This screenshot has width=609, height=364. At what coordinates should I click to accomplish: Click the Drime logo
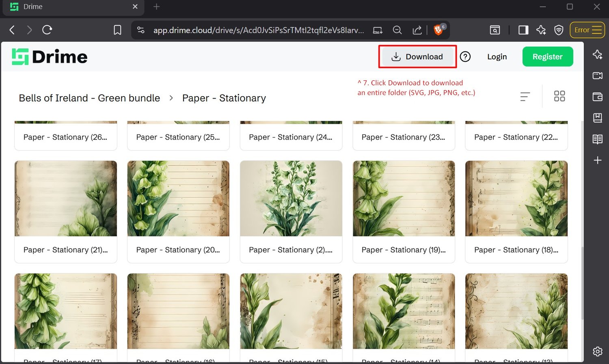(50, 57)
